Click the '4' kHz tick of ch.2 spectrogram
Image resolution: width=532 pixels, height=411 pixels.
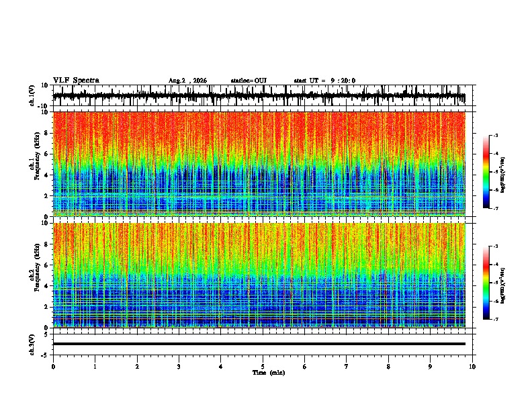[x=46, y=286]
